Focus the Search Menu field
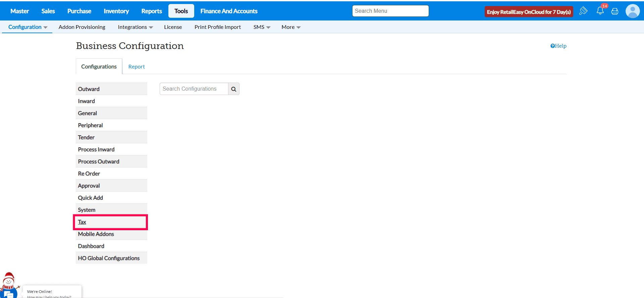The image size is (644, 298). point(390,11)
